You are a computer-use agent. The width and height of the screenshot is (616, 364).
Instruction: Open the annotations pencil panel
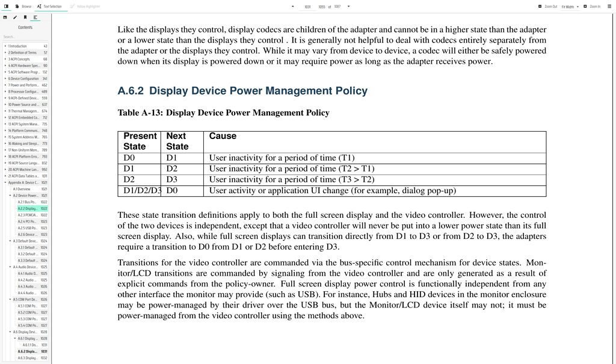point(15,17)
